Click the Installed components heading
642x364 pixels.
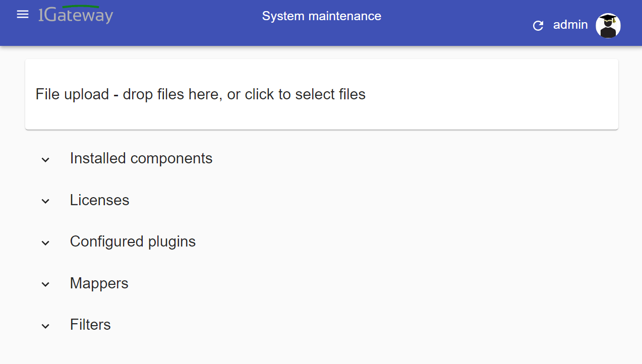[141, 158]
